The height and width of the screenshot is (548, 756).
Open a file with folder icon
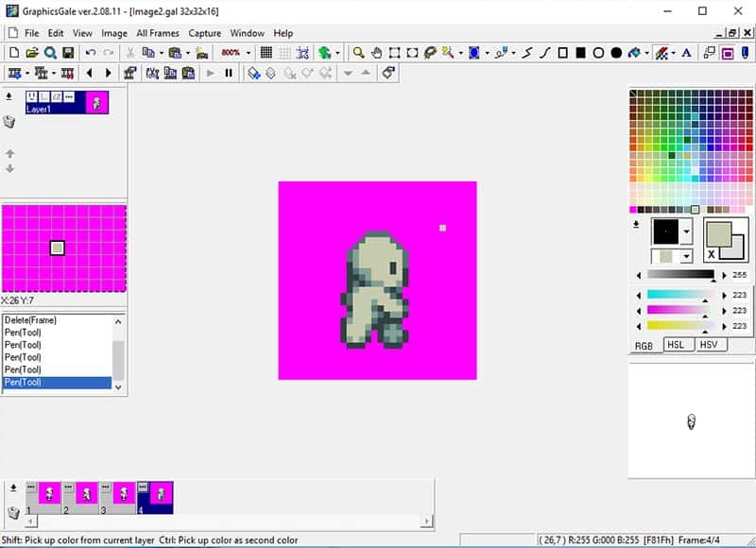pyautogui.click(x=32, y=53)
